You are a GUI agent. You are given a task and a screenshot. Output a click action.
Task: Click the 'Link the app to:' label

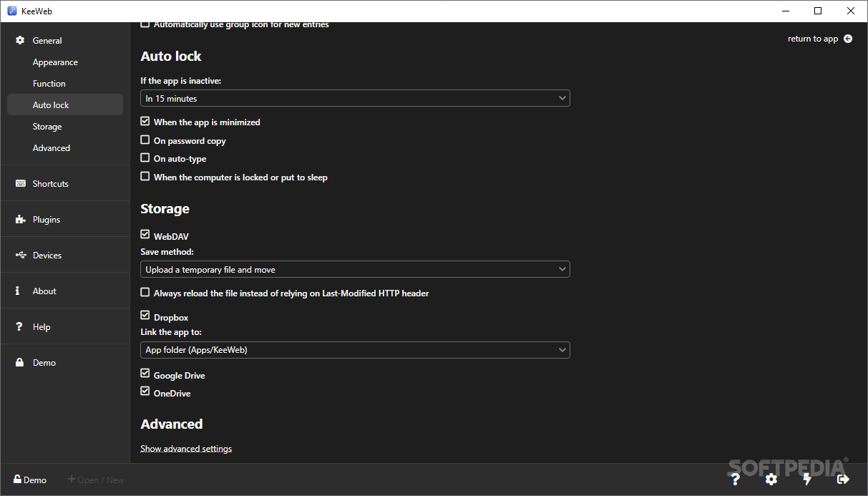(170, 332)
